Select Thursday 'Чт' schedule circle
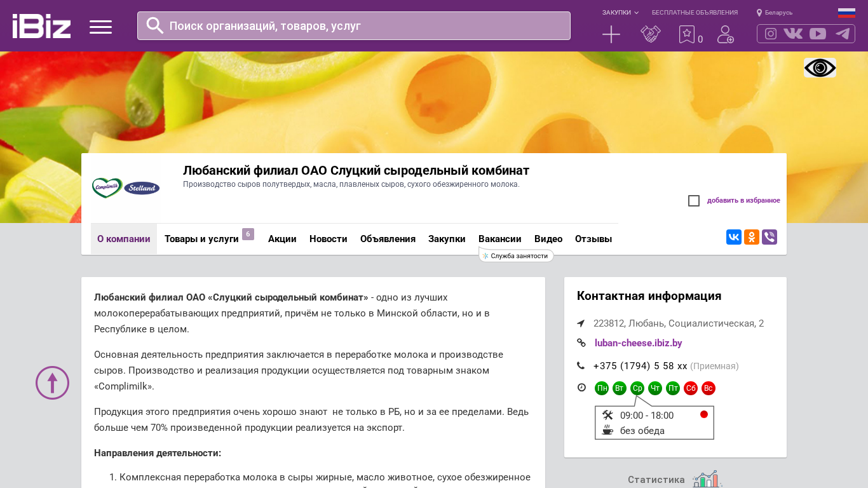This screenshot has height=488, width=868. 655,388
